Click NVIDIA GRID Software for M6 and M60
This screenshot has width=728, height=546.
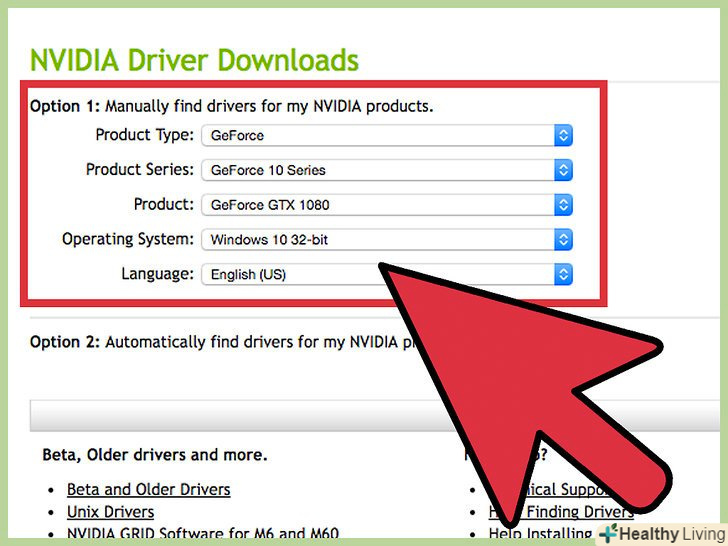click(203, 533)
